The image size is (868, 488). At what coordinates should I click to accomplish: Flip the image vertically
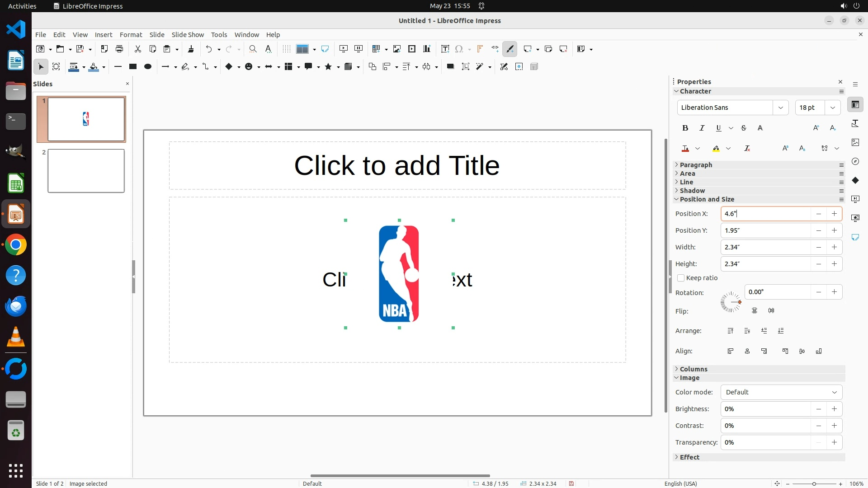755,310
